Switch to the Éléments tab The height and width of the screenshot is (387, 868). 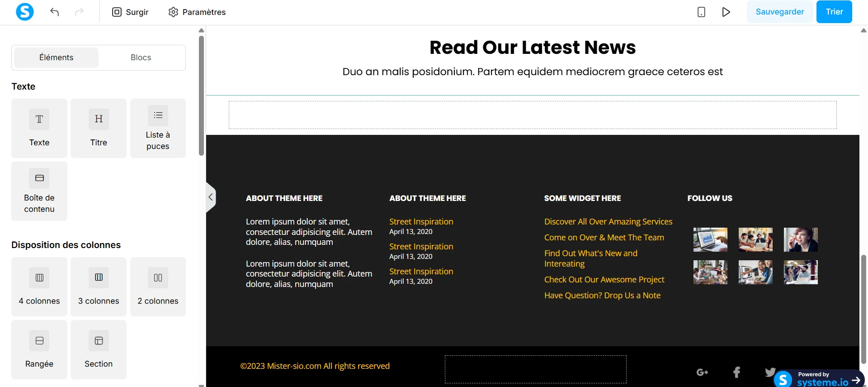point(56,57)
